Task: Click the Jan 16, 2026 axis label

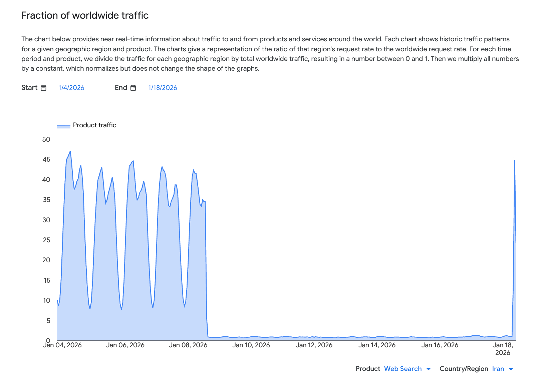Action: [440, 345]
